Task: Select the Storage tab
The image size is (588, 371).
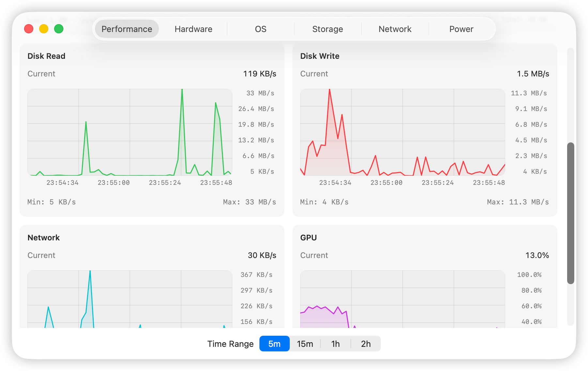Action: tap(327, 29)
